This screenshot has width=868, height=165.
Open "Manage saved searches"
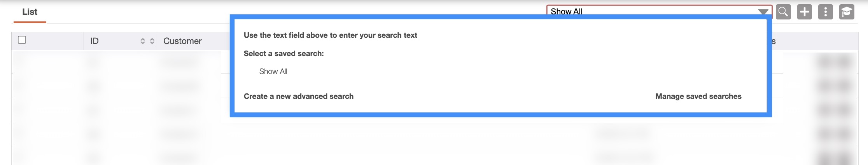coord(698,96)
